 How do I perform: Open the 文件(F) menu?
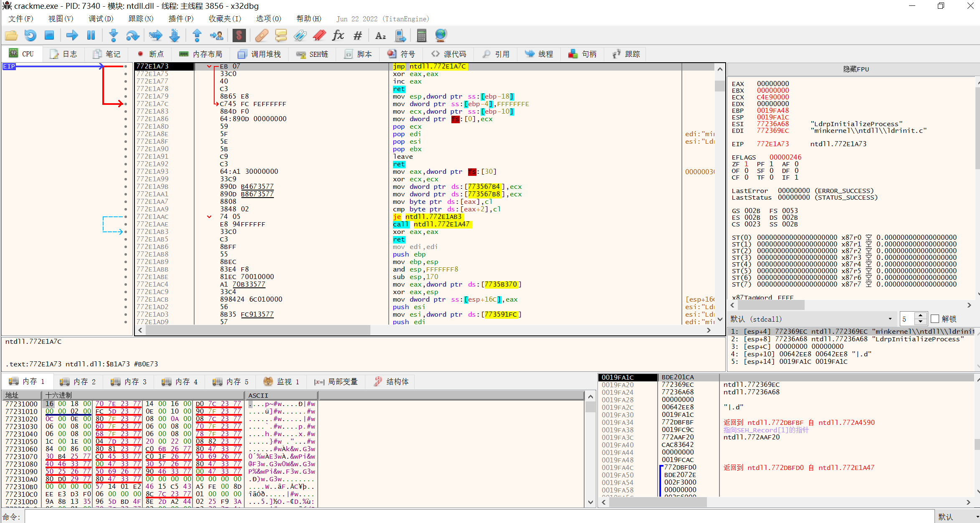click(20, 19)
